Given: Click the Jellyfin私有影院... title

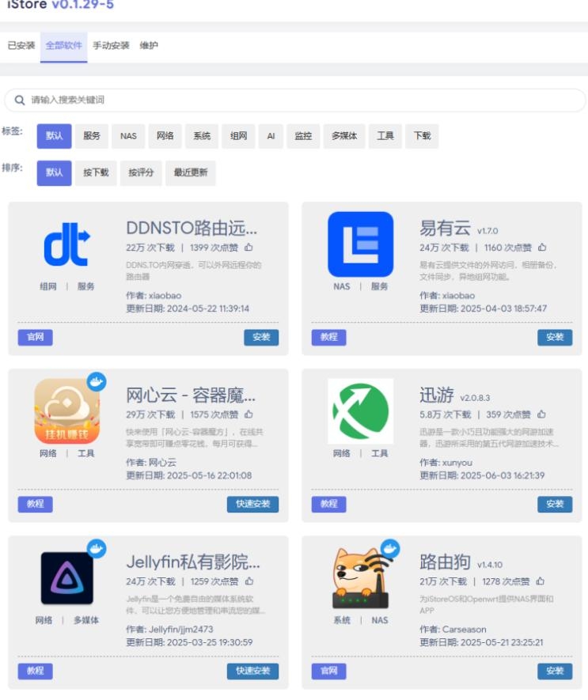Looking at the screenshot, I should [x=193, y=562].
